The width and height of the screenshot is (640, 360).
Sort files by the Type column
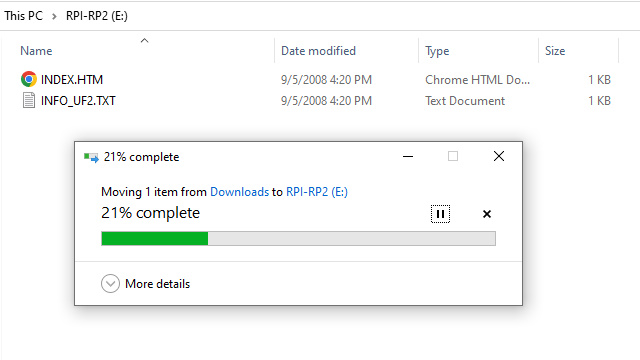pyautogui.click(x=437, y=51)
